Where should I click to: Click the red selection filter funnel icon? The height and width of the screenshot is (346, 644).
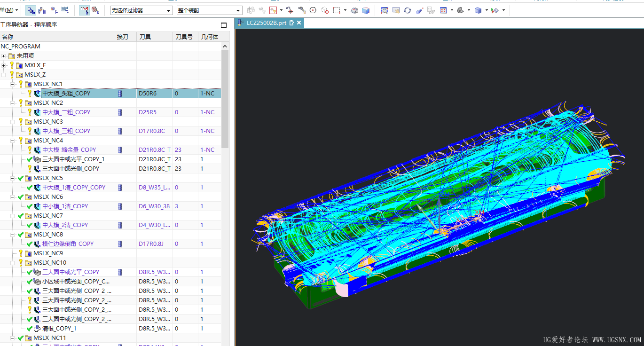(x=273, y=10)
